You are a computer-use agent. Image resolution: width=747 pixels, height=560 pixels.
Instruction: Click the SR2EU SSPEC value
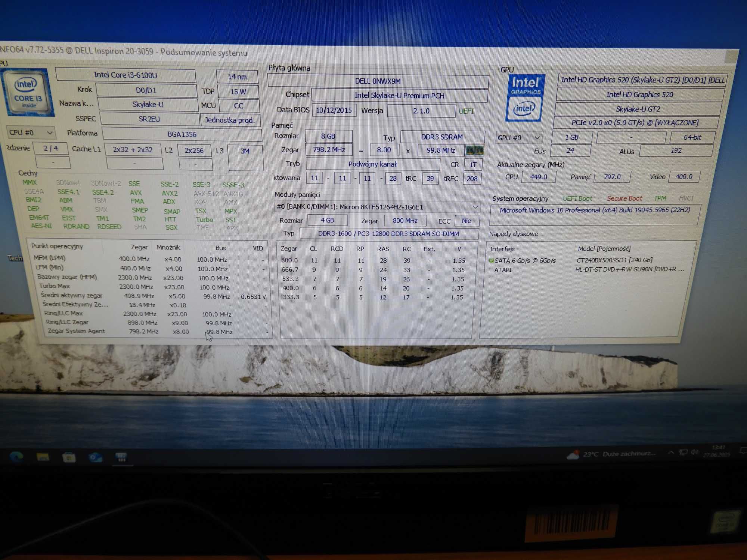pyautogui.click(x=149, y=119)
